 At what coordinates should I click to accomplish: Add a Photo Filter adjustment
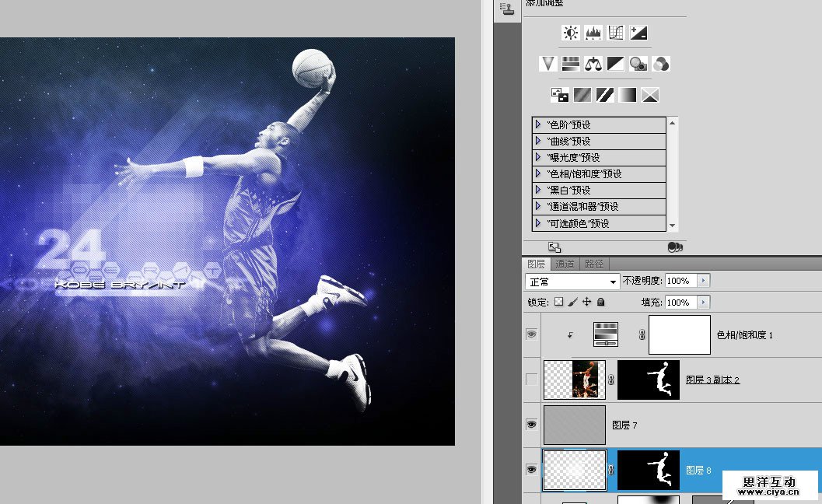coord(638,64)
